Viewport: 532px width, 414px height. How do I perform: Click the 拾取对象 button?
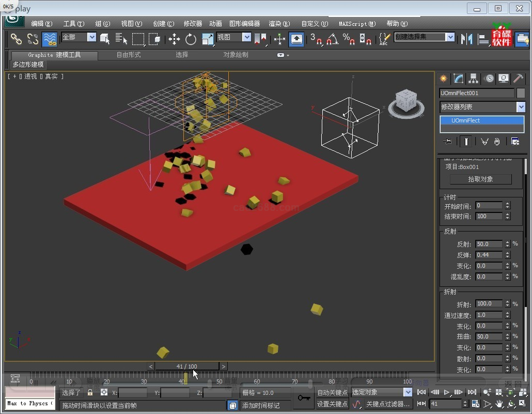click(x=480, y=179)
